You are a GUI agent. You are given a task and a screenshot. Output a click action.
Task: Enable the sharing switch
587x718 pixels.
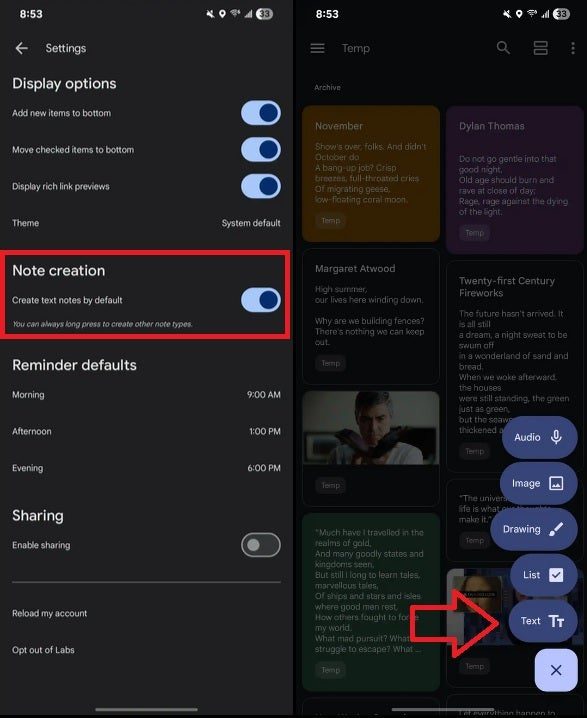pos(261,545)
